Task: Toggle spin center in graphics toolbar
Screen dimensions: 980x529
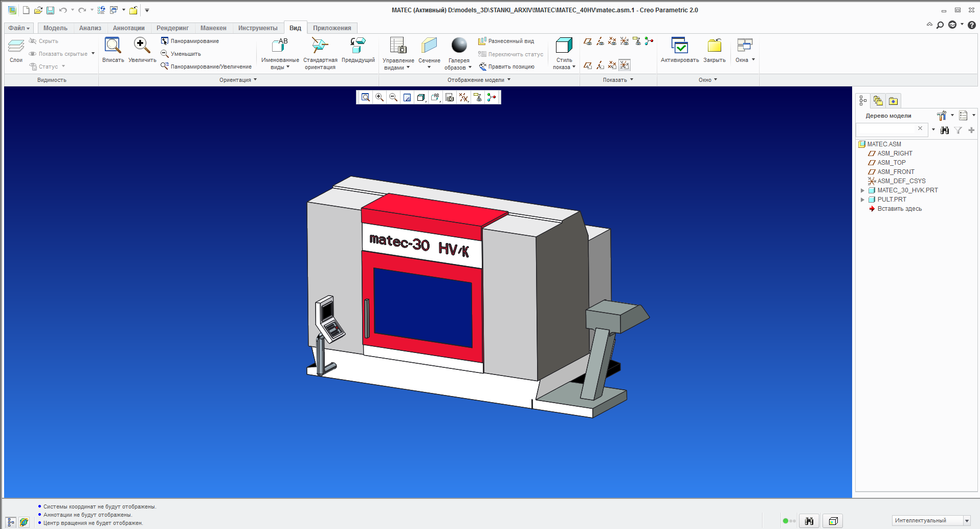Action: coord(492,97)
